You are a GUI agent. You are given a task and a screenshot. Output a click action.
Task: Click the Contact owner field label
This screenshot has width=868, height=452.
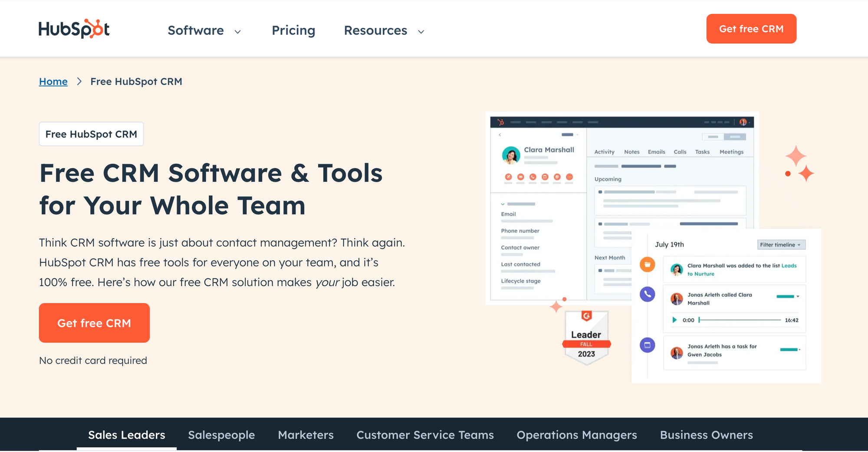click(x=520, y=247)
